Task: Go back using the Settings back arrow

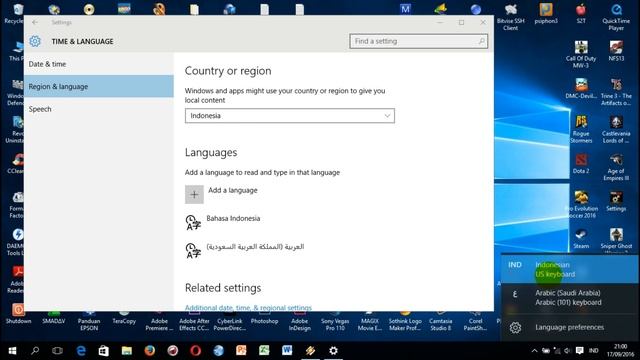Action: click(35, 22)
